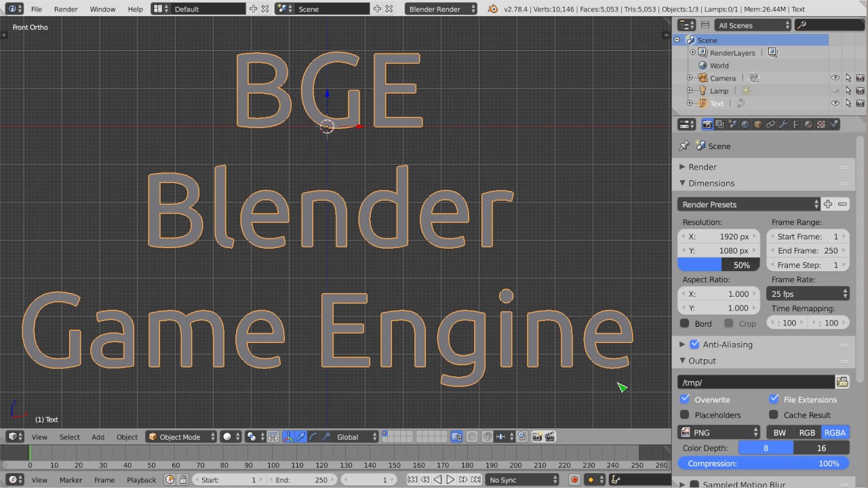Viewport: 868px width, 488px height.
Task: Select the translate manipulator arrow icon
Action: 300,437
